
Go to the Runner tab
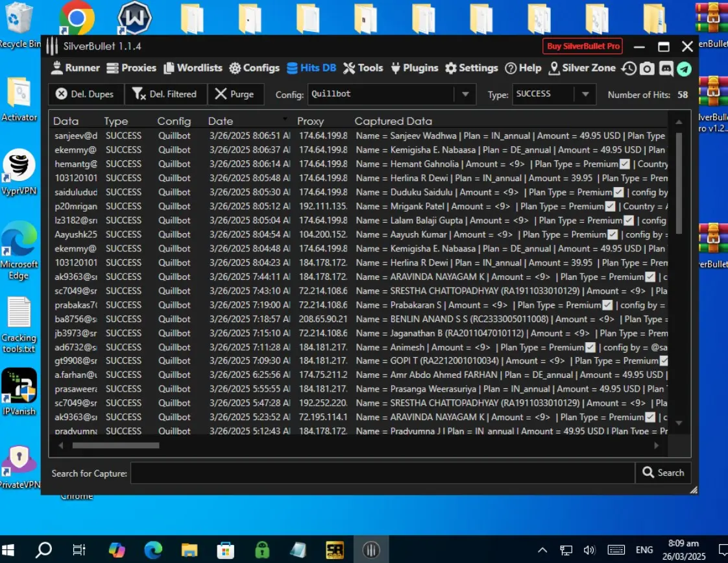75,68
